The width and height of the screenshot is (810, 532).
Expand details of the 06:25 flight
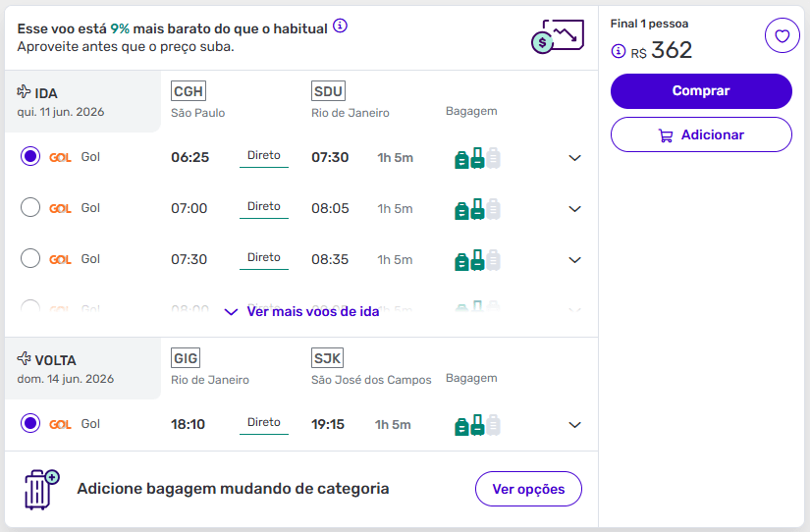click(575, 157)
